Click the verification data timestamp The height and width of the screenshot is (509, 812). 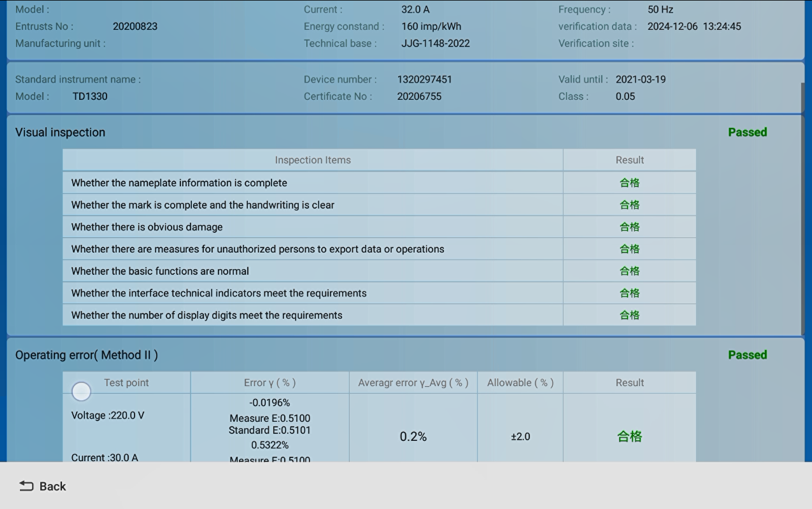pyautogui.click(x=694, y=27)
